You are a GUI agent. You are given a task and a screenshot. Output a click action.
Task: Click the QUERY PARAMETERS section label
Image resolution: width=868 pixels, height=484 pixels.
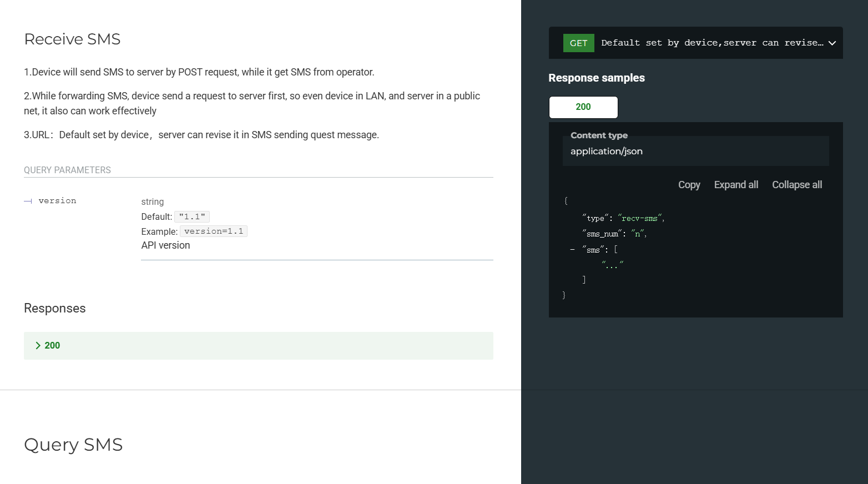pos(67,170)
